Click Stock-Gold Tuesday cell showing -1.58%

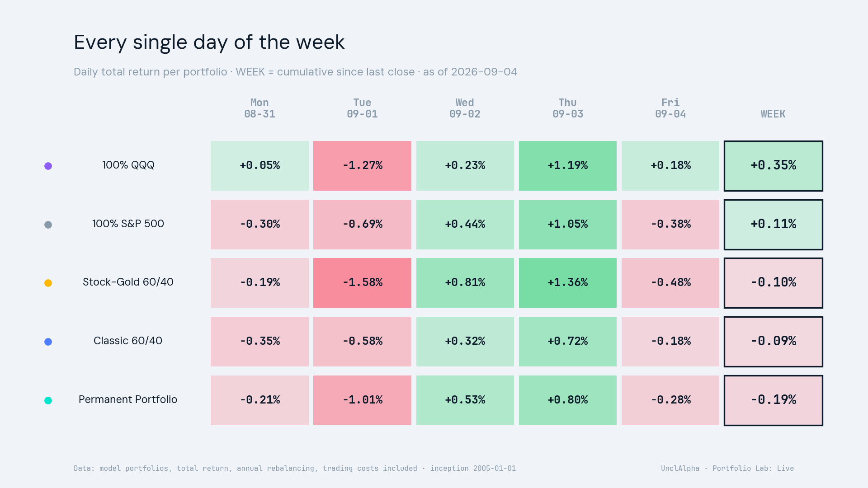[362, 283]
